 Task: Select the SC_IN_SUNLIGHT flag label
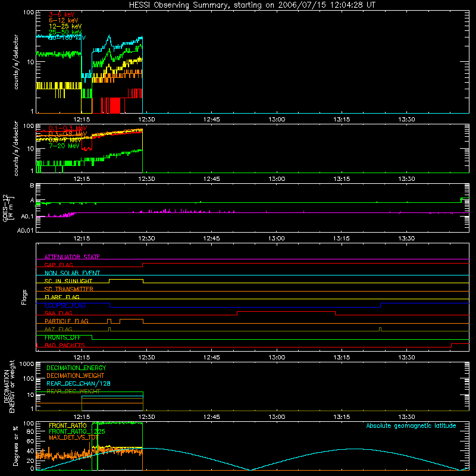[68, 281]
